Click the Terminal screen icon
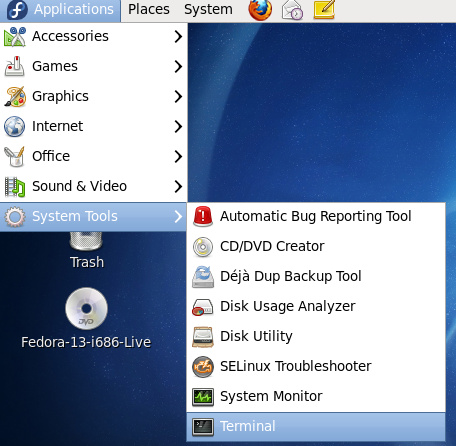This screenshot has width=456, height=446. [203, 427]
